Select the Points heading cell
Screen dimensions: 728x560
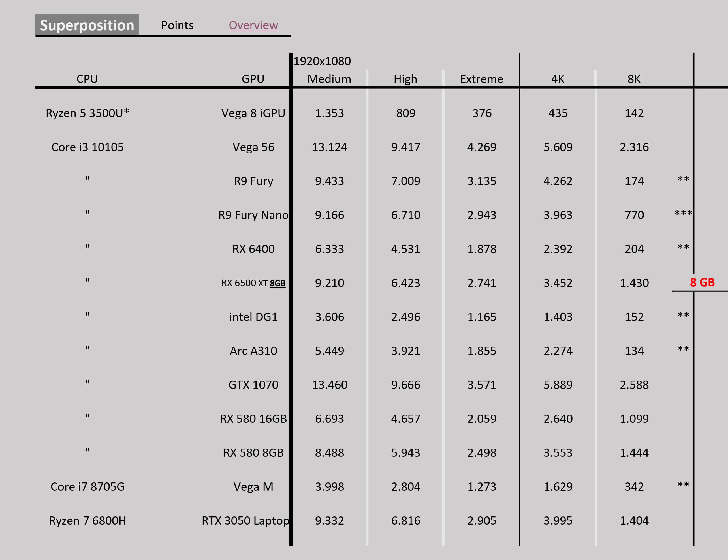pyautogui.click(x=177, y=25)
